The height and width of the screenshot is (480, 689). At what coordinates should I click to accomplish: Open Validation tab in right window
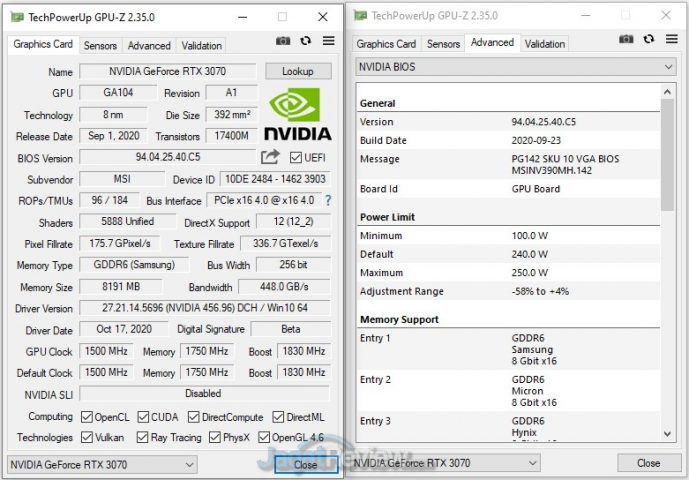[545, 44]
